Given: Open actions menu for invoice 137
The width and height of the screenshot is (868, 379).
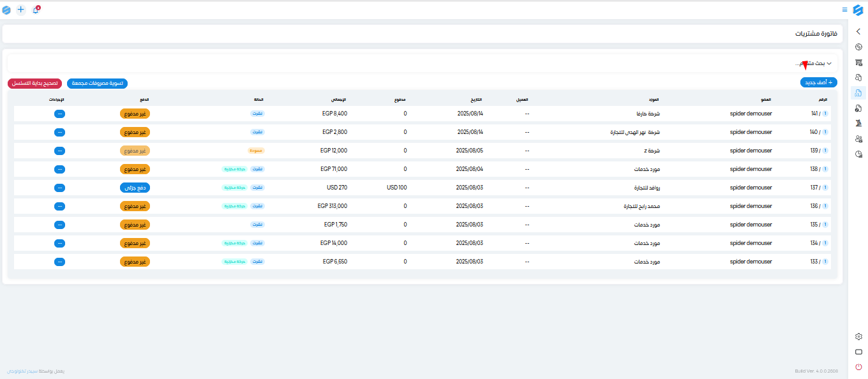Looking at the screenshot, I should click(x=59, y=188).
